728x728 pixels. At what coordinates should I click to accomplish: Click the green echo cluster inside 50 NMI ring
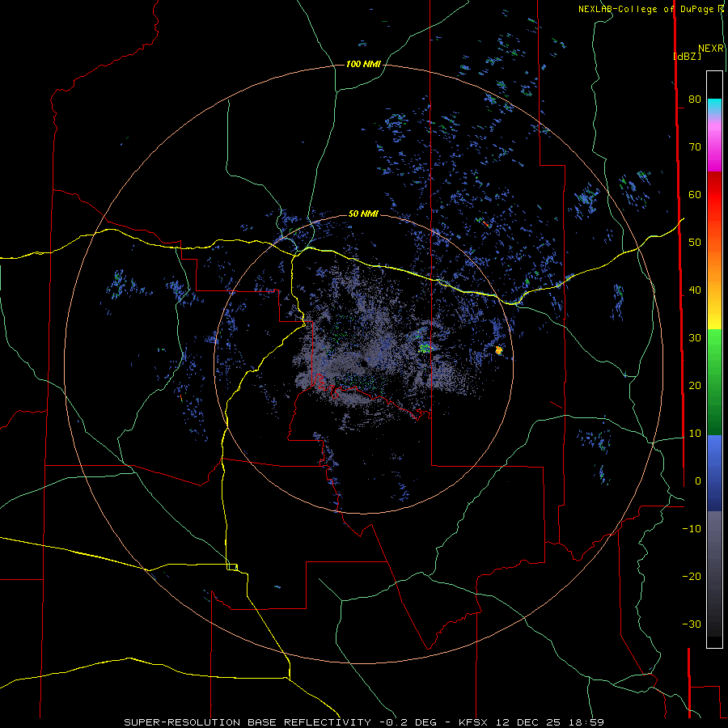click(425, 347)
